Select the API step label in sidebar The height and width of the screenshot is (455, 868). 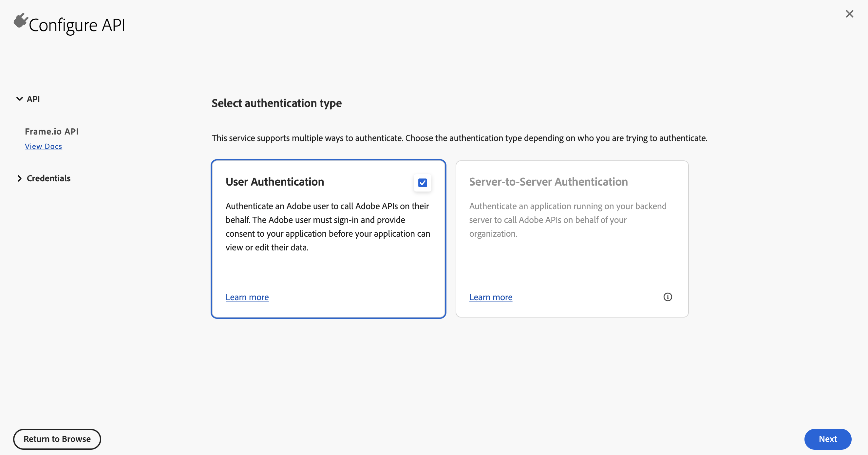click(33, 99)
